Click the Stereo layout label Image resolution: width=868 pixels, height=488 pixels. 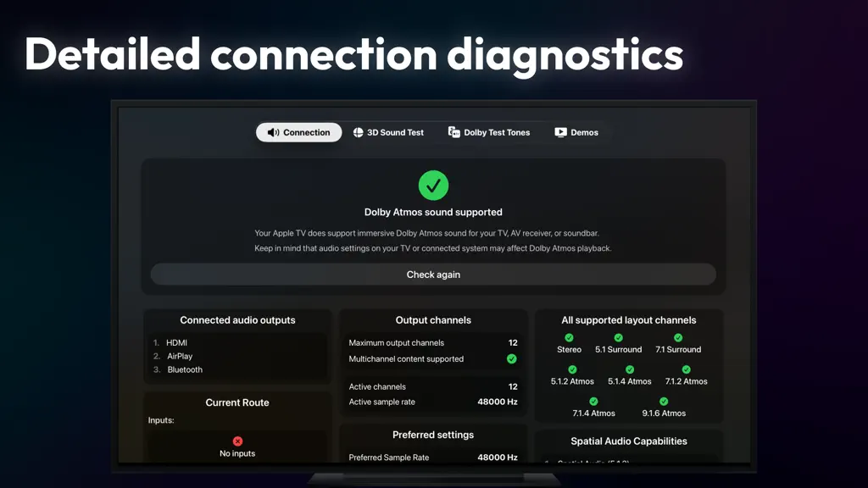point(569,349)
